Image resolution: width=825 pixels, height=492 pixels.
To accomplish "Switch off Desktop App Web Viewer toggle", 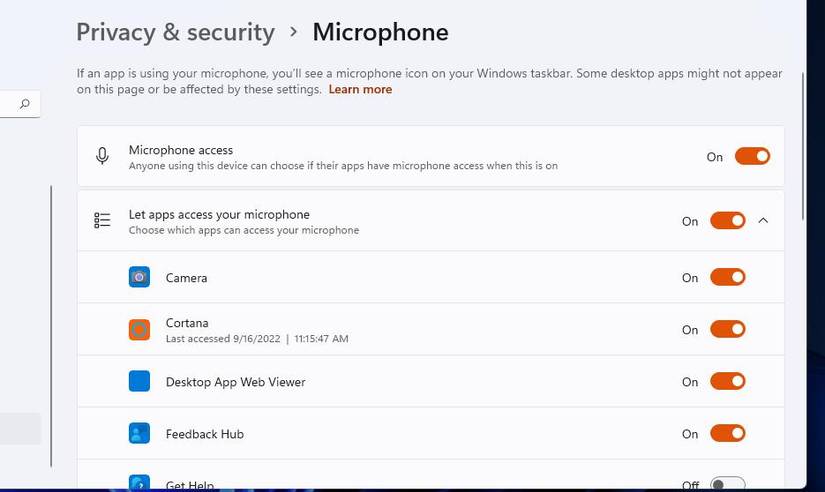I will pyautogui.click(x=727, y=381).
